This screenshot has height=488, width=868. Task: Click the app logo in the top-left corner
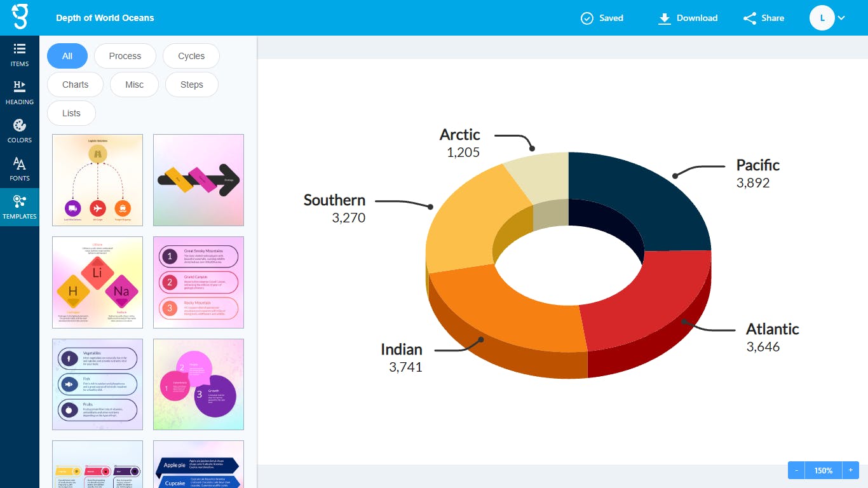point(20,18)
